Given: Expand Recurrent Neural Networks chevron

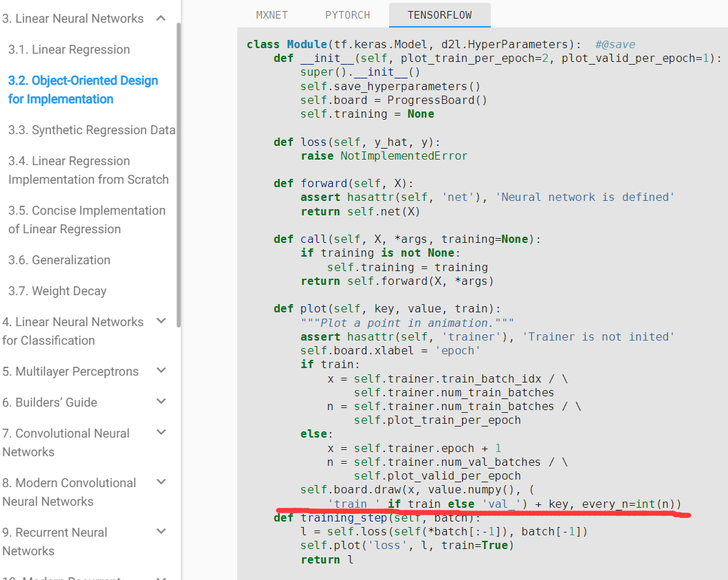Looking at the screenshot, I should 161,531.
